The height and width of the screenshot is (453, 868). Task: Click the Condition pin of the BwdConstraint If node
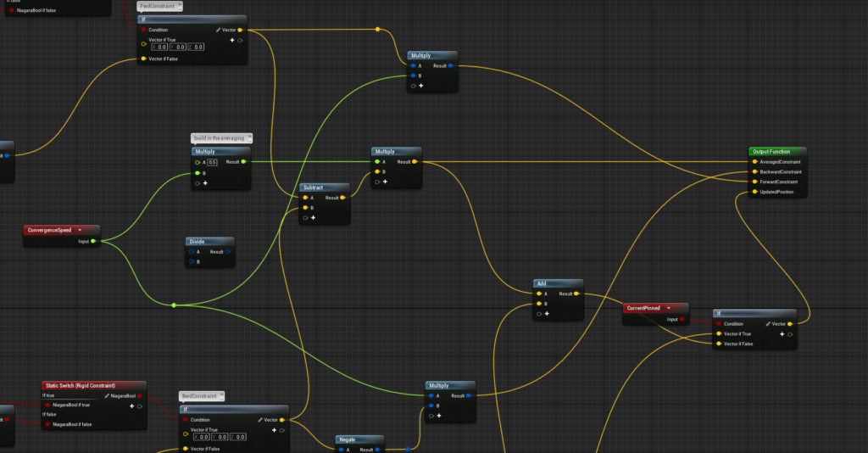pyautogui.click(x=186, y=420)
